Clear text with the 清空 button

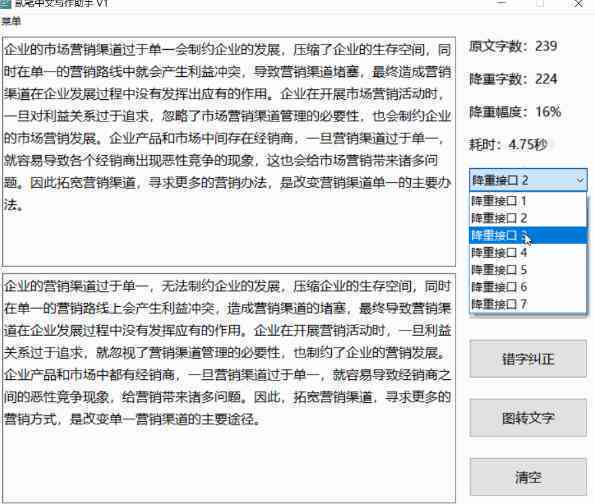coord(528,477)
